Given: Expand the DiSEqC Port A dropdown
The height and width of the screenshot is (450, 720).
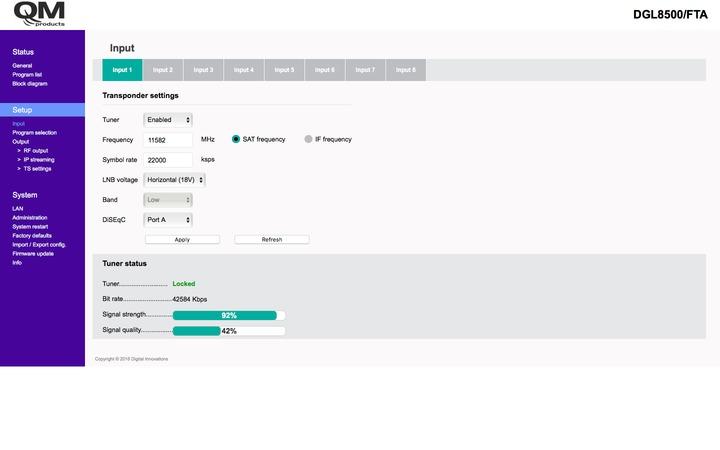Looking at the screenshot, I should coord(168,219).
